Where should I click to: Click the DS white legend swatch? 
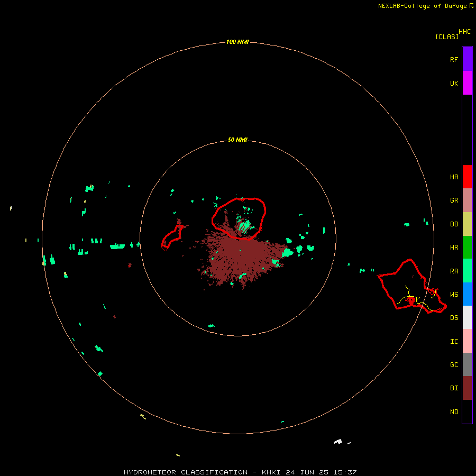point(467,317)
